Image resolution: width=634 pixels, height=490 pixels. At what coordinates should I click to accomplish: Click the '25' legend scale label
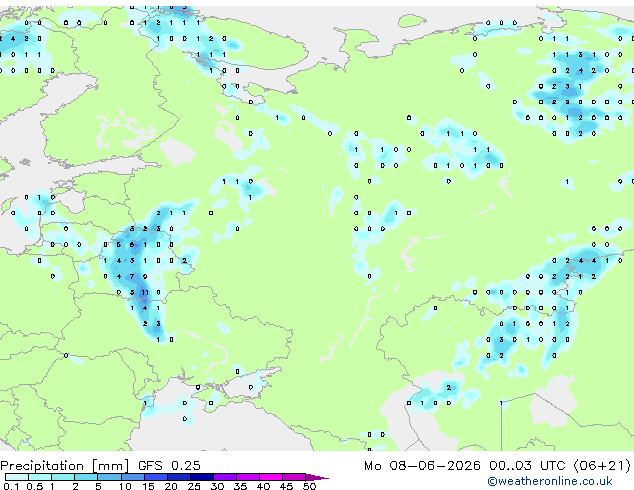click(x=194, y=486)
